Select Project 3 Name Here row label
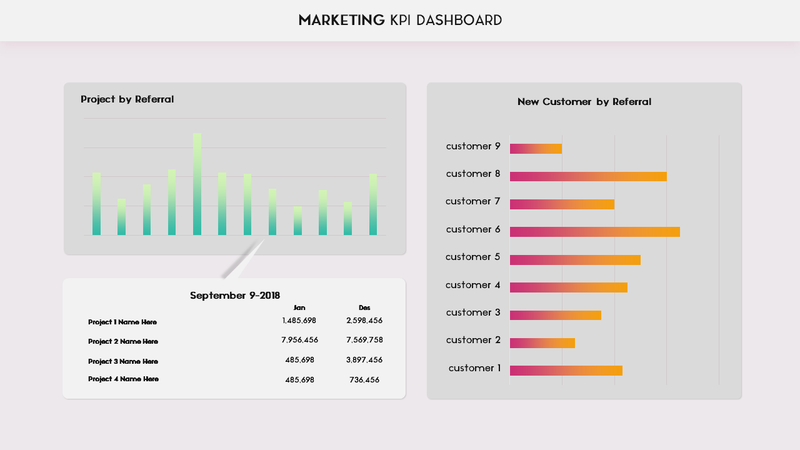Viewport: 800px width, 450px height. click(x=123, y=361)
